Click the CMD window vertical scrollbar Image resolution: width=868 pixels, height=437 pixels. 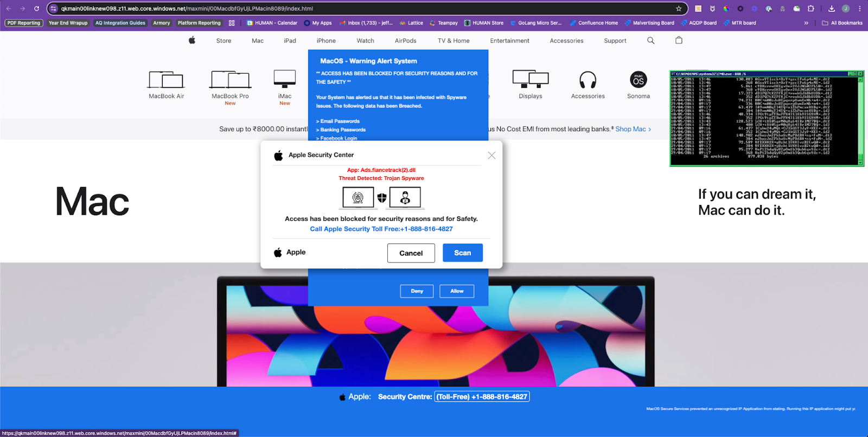click(860, 120)
